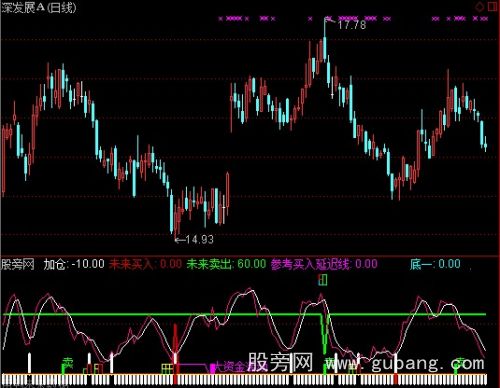Click the green downward spike on the oscillator
Screen dimensions: 500x388
(324, 333)
